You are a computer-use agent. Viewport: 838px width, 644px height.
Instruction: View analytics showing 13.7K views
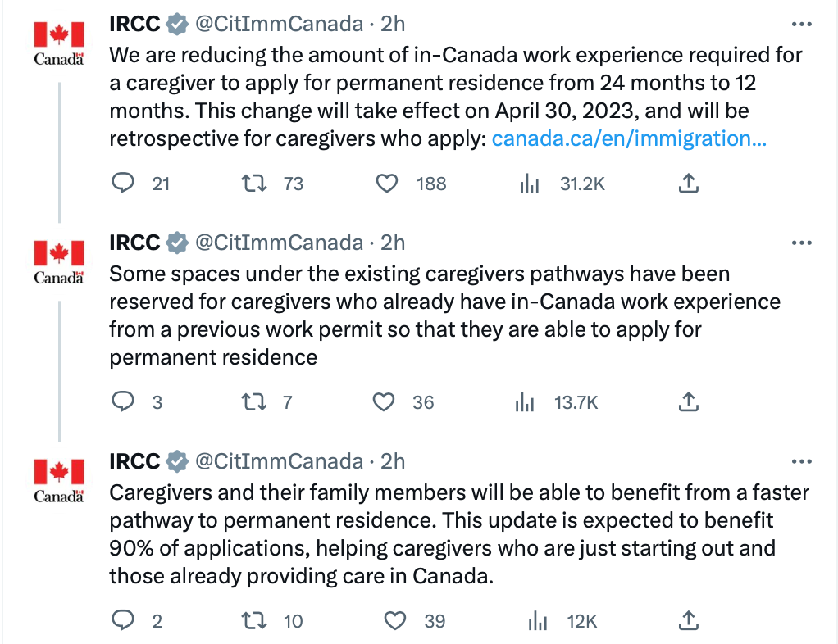525,402
